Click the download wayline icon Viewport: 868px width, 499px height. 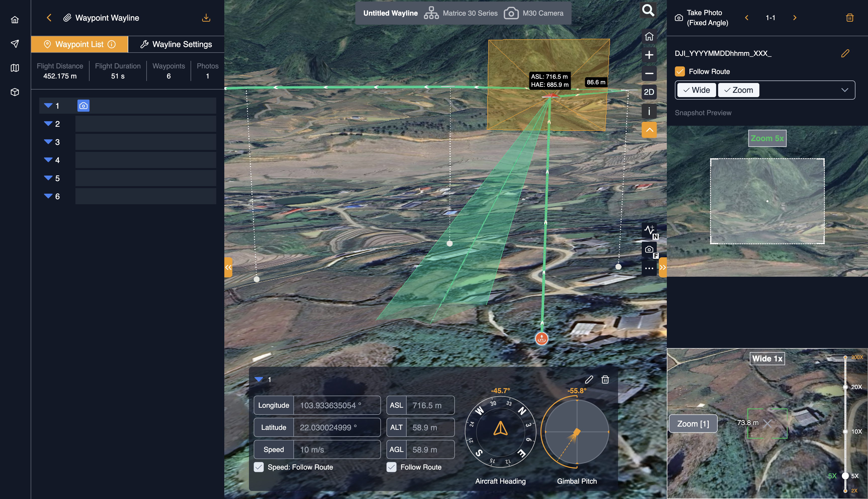coord(206,18)
